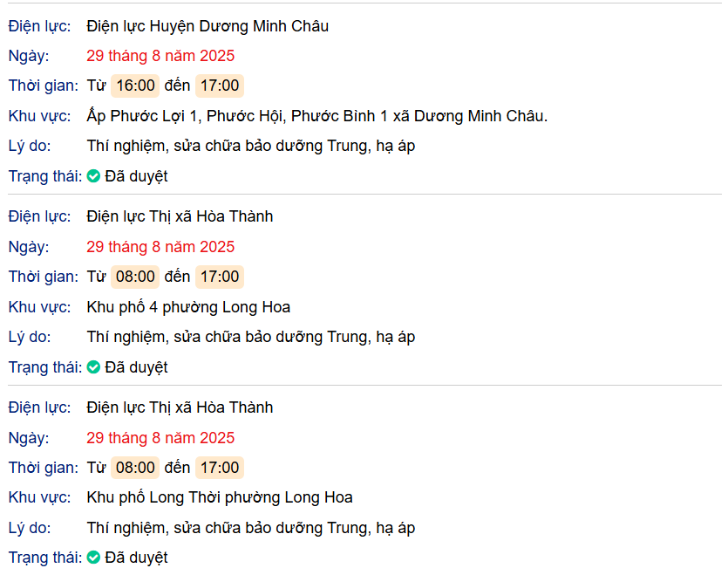The width and height of the screenshot is (728, 575).
Task: Click Khu phố Long Thời phường Long Hoa
Action: [220, 498]
